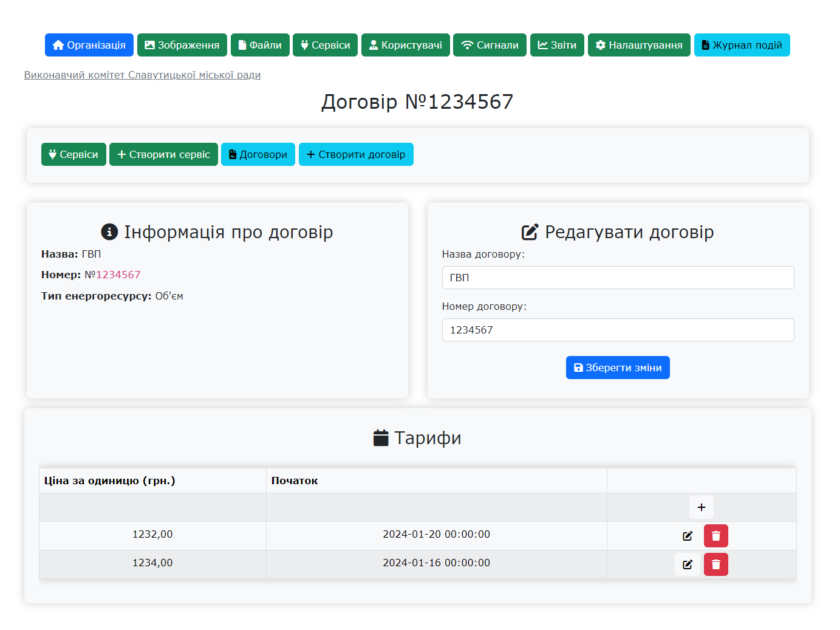Open Користувачі from the top menu
This screenshot has height=630, width=840.
(406, 44)
